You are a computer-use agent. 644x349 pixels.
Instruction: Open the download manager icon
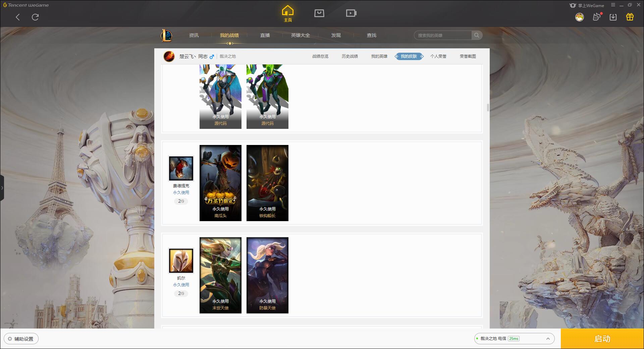tap(613, 17)
